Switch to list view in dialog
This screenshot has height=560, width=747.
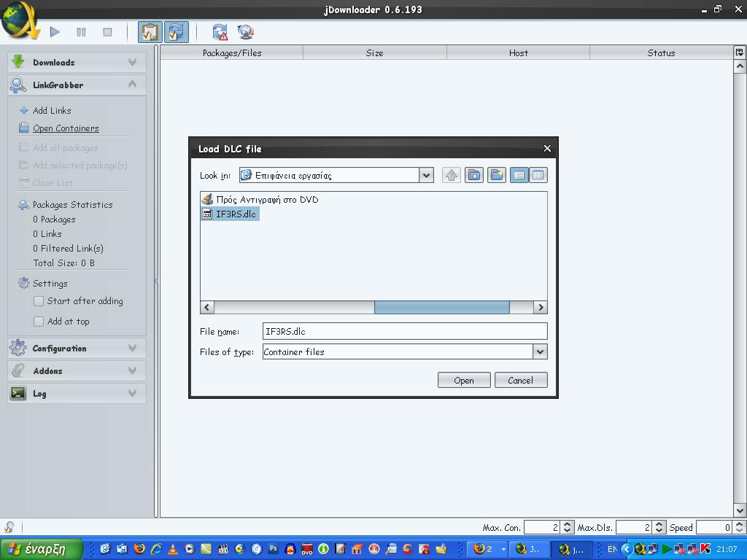(519, 175)
